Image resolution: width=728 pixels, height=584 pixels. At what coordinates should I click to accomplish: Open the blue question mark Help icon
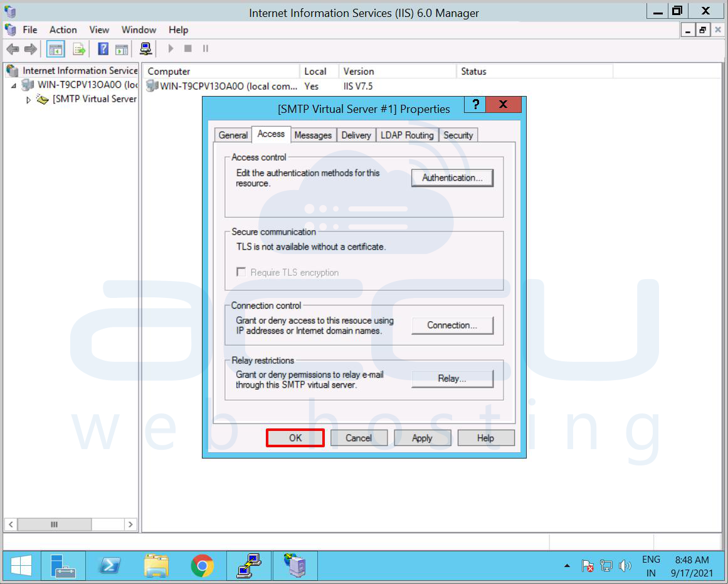[103, 49]
